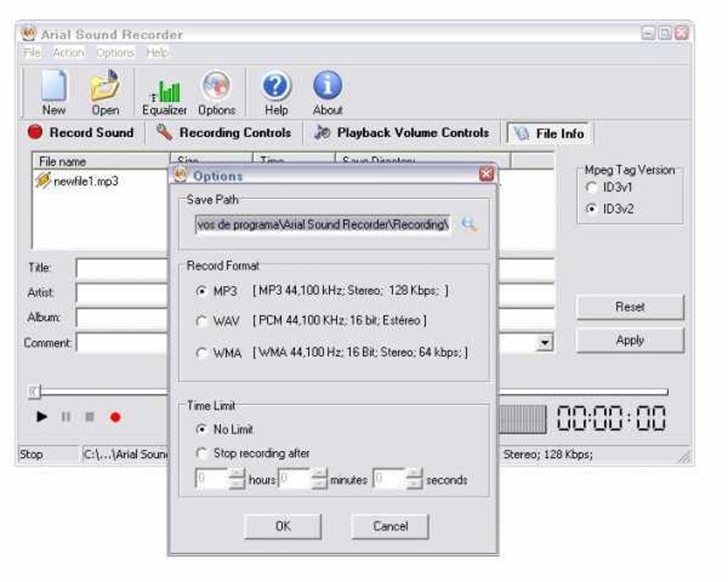Click the minutes number field
The height and width of the screenshot is (582, 728).
[295, 479]
